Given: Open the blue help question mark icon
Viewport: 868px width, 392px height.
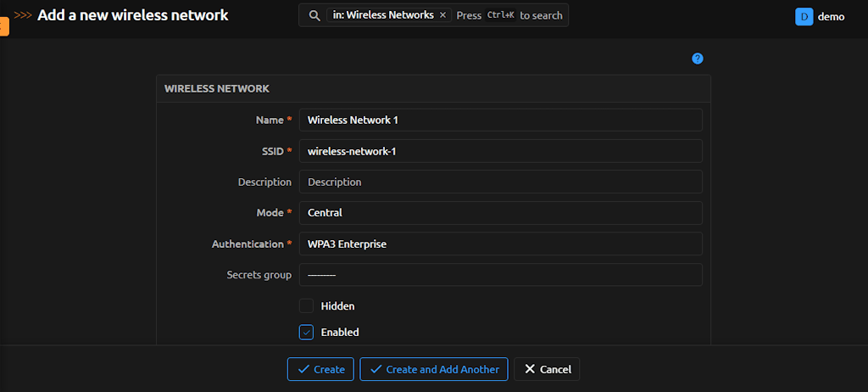Looking at the screenshot, I should pos(698,59).
